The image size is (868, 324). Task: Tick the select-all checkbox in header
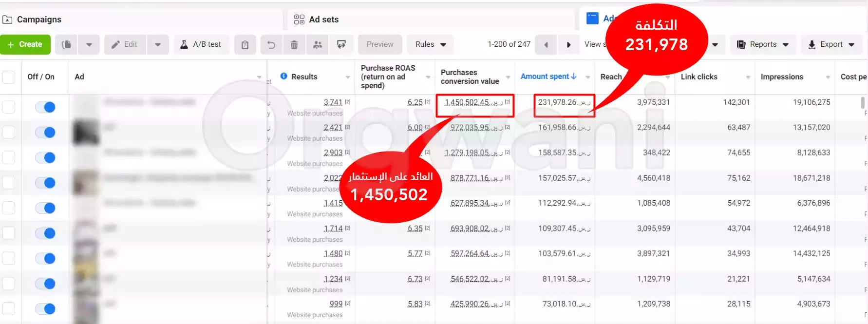coord(9,77)
